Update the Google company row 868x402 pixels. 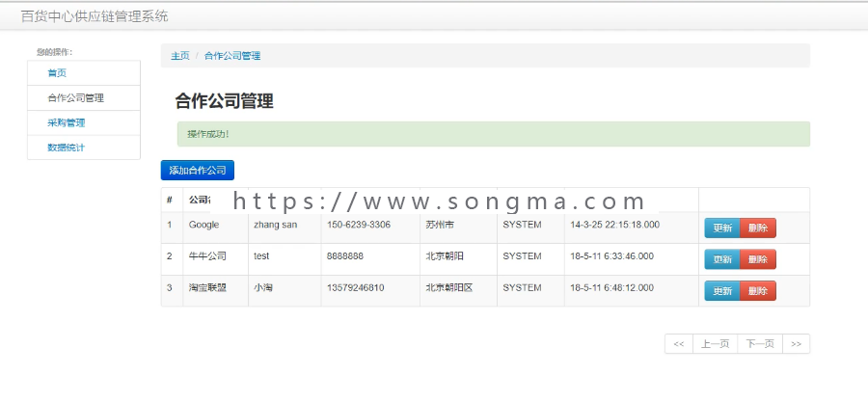tap(721, 228)
